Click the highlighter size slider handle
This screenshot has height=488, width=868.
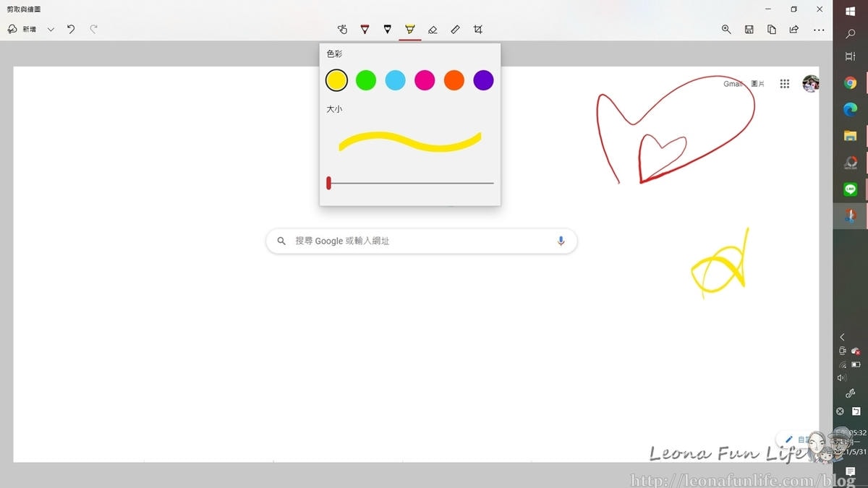pos(328,183)
